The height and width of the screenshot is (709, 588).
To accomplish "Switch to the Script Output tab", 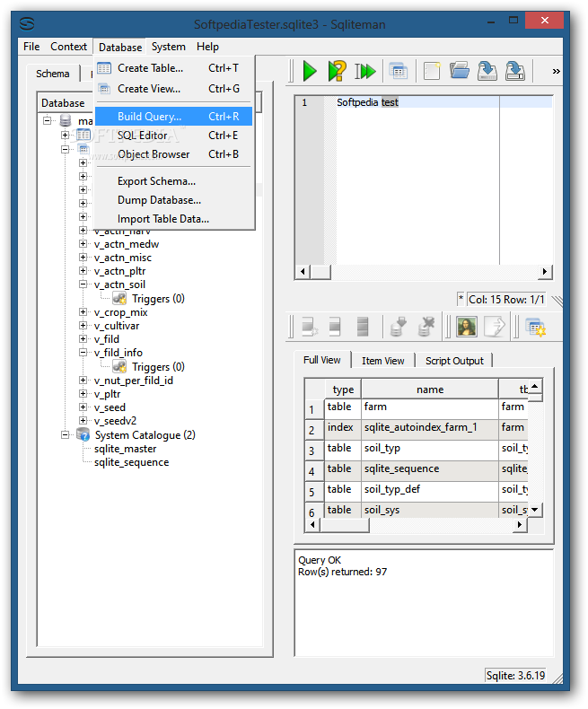I will click(x=454, y=361).
